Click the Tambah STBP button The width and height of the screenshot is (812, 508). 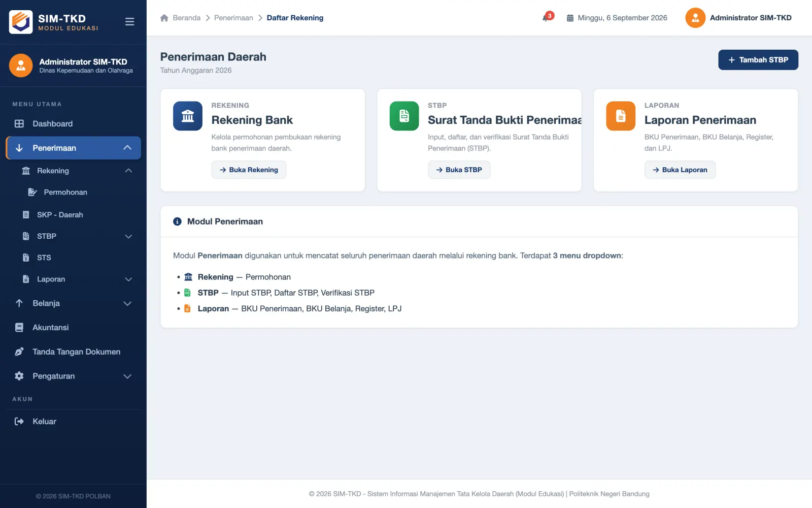758,60
